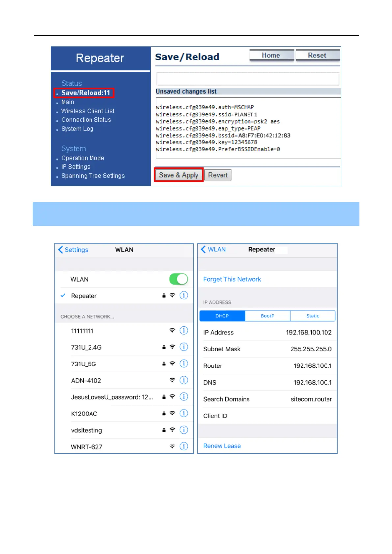Select ADN-4102 network name
This screenshot has height=554, width=392.
point(86,380)
